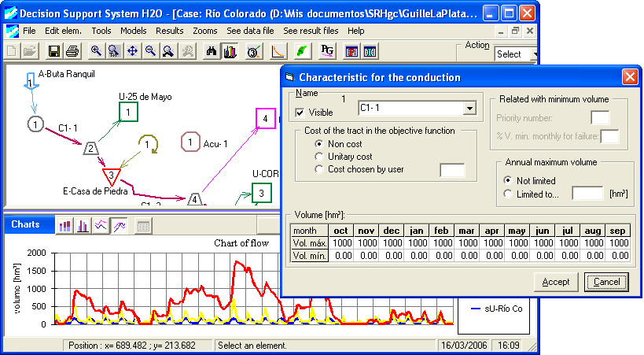The width and height of the screenshot is (644, 355).
Task: Click the orange curve graph toolbar icon
Action: point(278,51)
